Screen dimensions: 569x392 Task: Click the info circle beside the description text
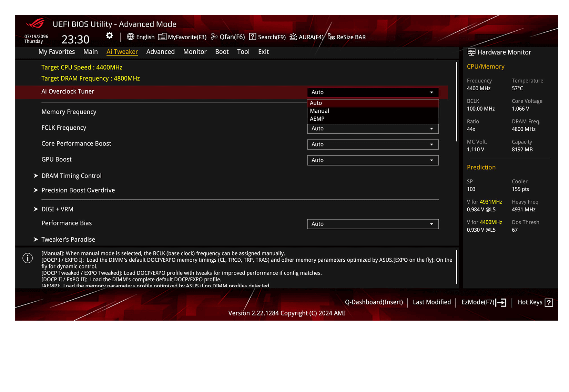coord(28,258)
